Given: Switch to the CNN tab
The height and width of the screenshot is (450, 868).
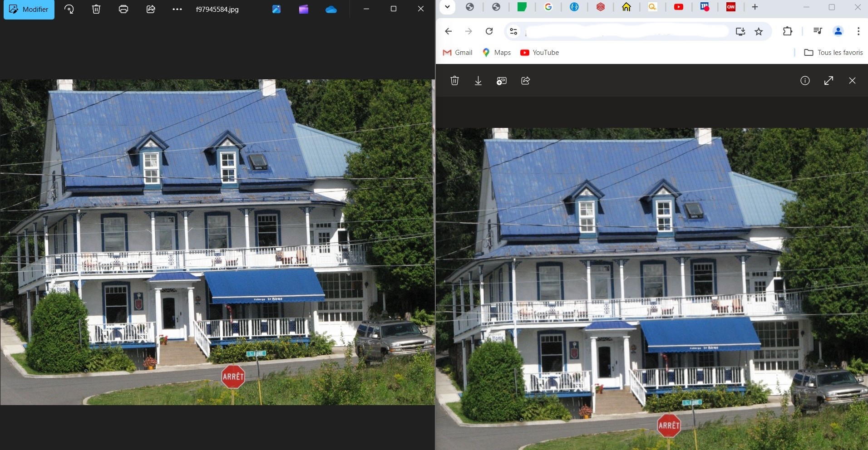Looking at the screenshot, I should 731,7.
